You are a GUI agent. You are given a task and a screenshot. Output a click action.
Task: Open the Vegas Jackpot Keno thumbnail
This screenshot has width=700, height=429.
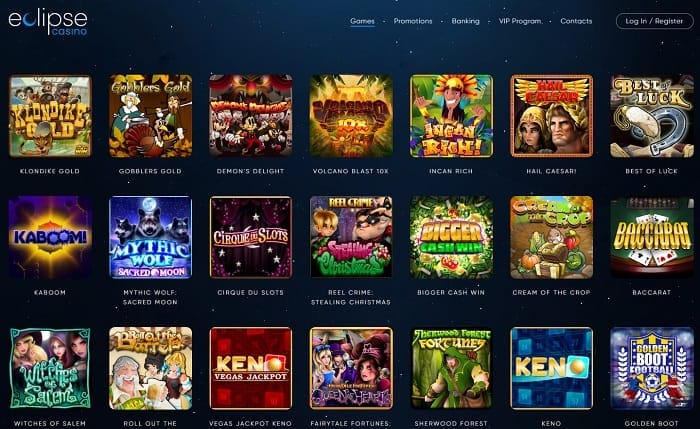pos(250,368)
